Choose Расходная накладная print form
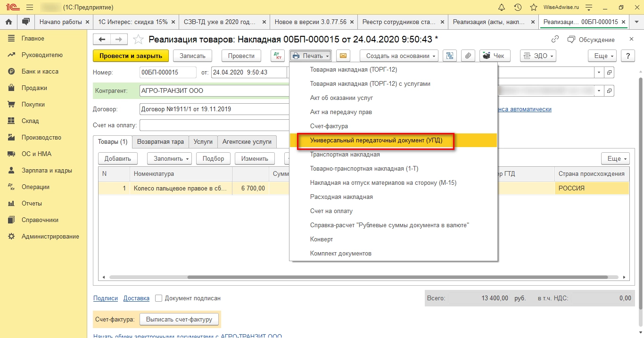644x338 pixels. [x=393, y=197]
